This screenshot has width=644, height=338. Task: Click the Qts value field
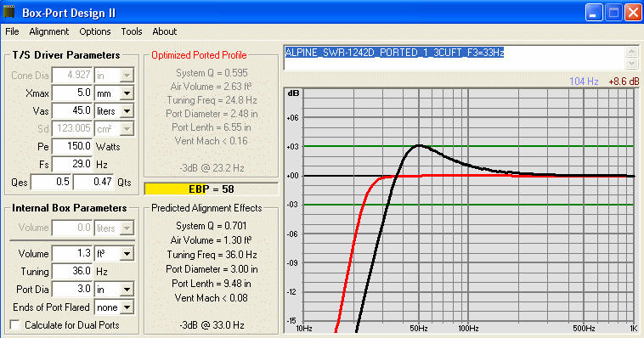click(93, 182)
